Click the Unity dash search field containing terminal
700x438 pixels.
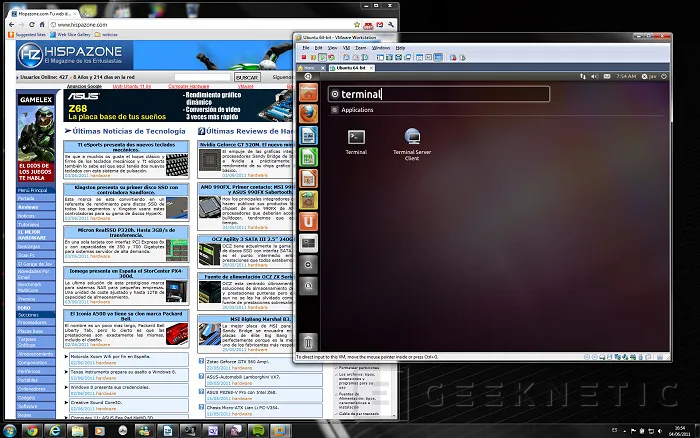(x=439, y=94)
